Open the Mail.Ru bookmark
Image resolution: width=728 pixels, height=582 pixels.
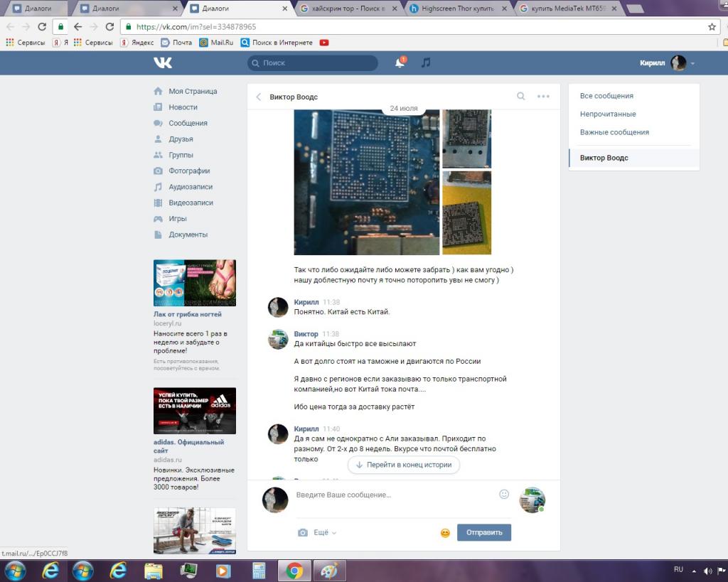click(216, 42)
